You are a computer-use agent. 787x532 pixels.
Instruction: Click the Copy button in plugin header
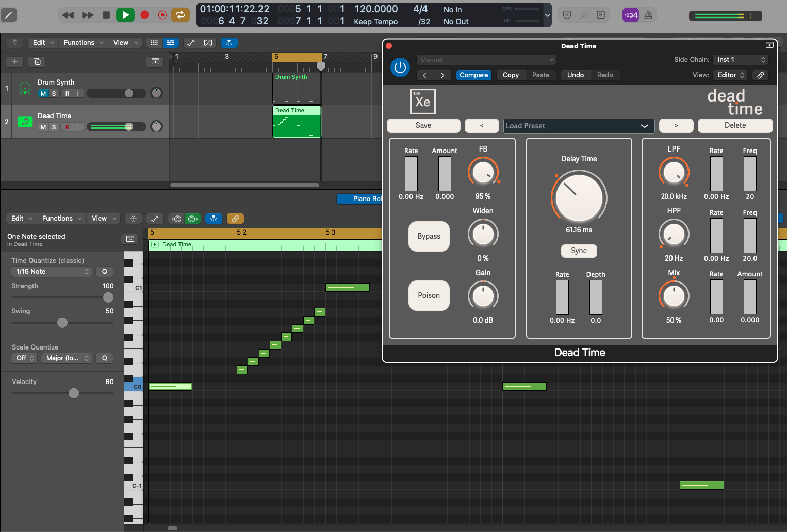(x=511, y=75)
